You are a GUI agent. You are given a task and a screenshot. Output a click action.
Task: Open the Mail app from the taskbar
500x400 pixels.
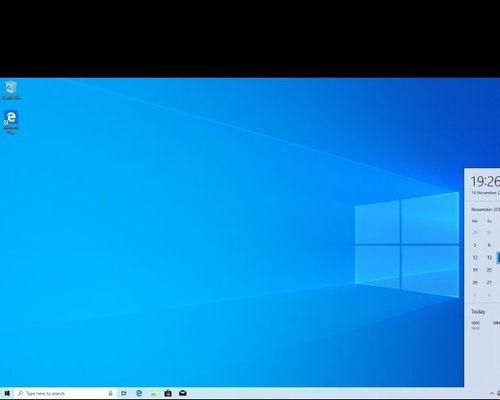tap(183, 393)
